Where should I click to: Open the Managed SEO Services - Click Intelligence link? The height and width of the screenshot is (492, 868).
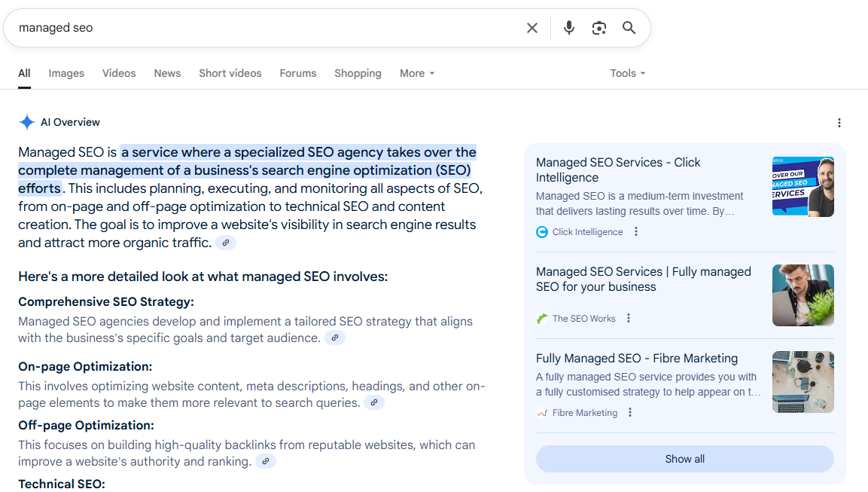(618, 170)
